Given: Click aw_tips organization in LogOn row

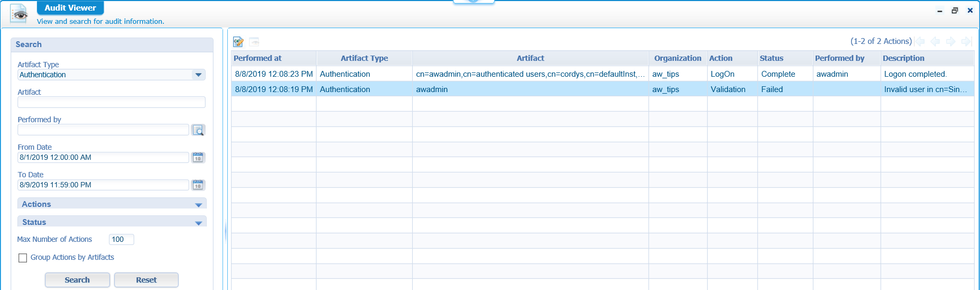Looking at the screenshot, I should pyautogui.click(x=678, y=74).
